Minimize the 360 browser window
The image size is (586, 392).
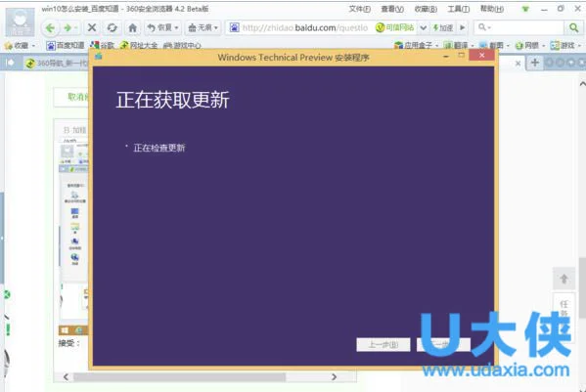[545, 9]
